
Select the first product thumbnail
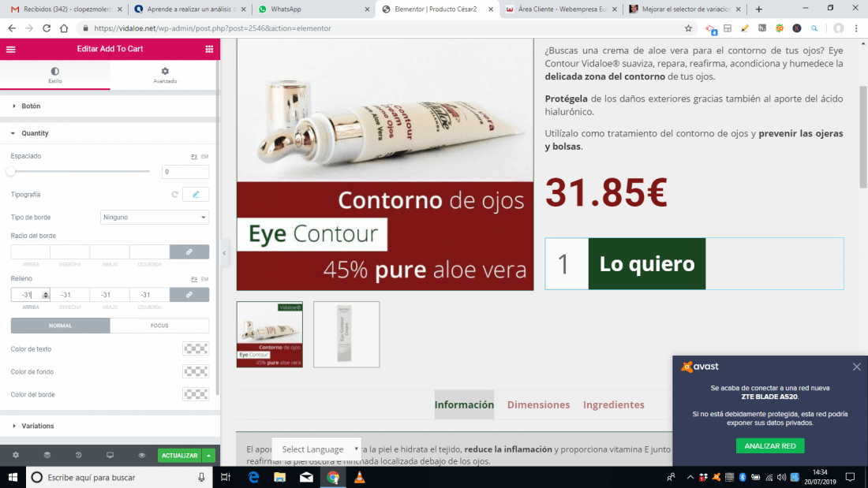[270, 334]
